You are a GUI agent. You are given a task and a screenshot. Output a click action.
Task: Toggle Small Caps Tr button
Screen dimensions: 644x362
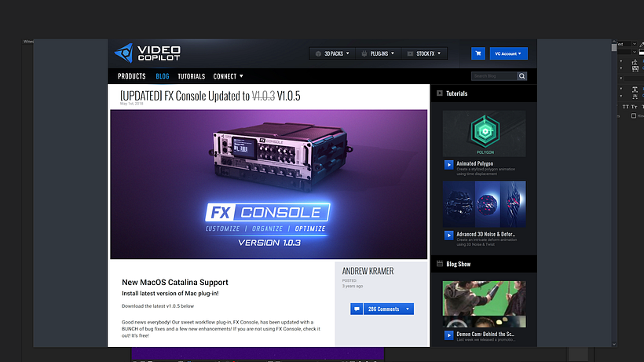tap(634, 107)
